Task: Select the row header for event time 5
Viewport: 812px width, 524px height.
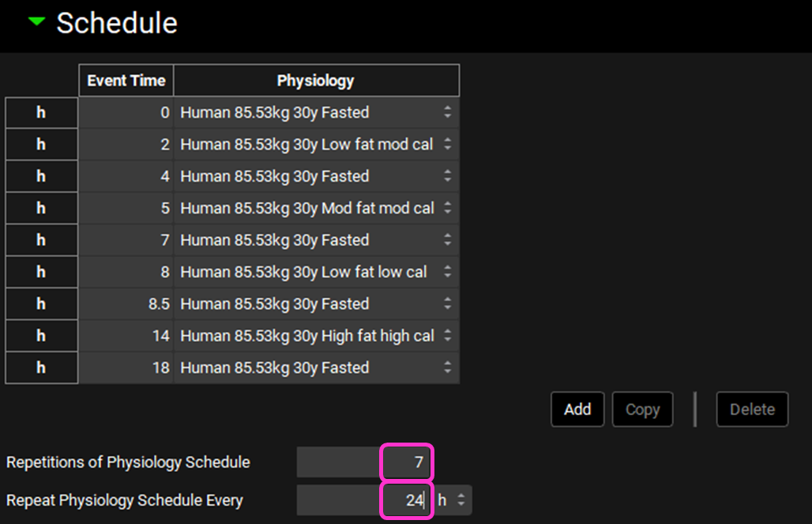Action: click(41, 209)
